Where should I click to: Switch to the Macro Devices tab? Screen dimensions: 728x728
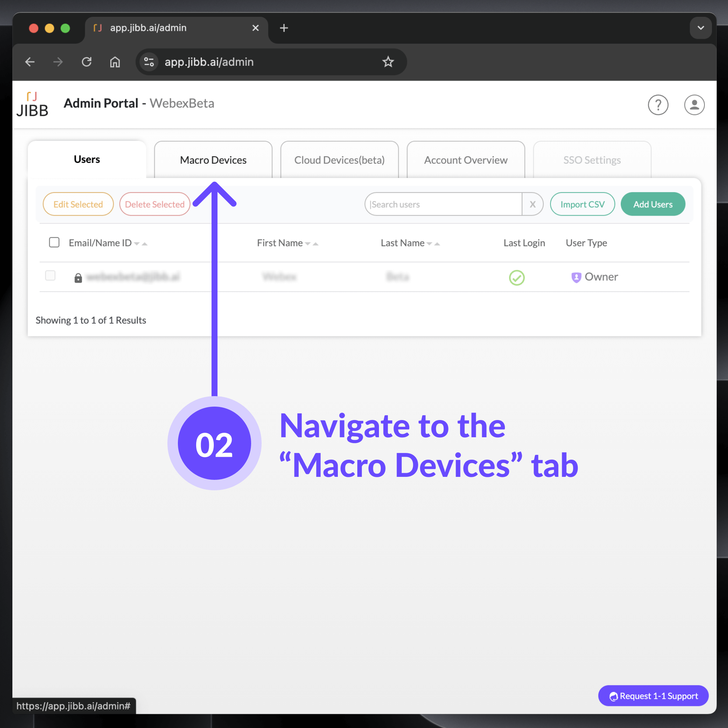coord(213,160)
